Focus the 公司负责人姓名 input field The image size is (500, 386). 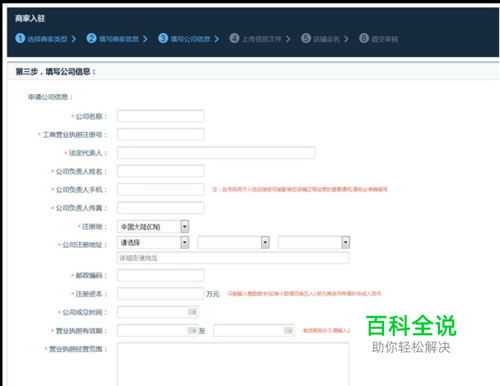click(160, 171)
